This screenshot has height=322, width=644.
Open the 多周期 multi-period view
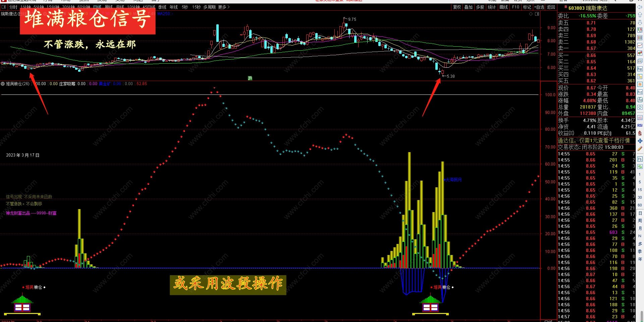[209, 7]
